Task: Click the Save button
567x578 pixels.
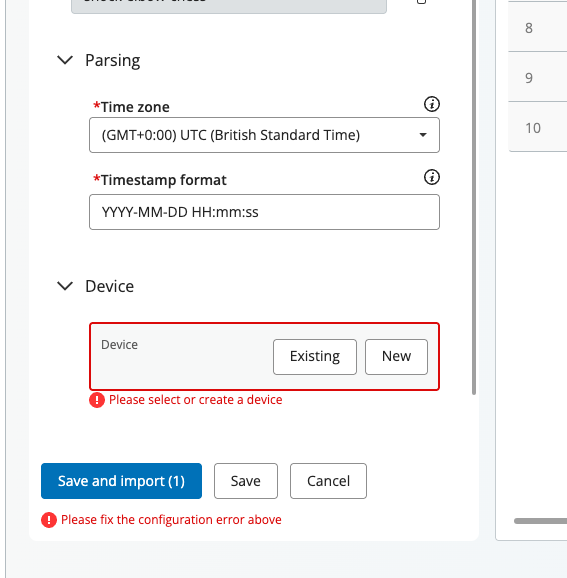Action: click(x=246, y=481)
